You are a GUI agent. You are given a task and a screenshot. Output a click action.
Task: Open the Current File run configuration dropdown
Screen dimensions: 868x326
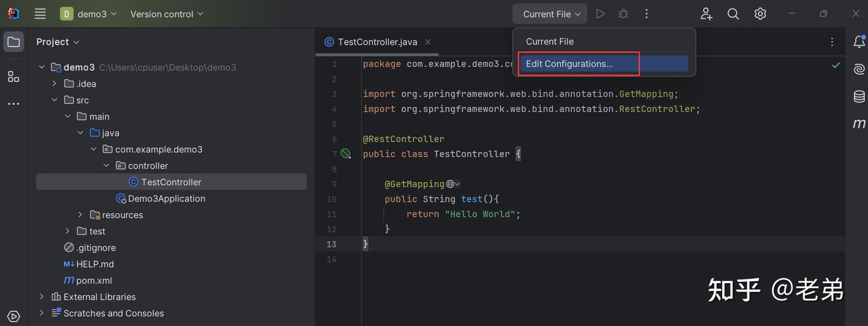click(550, 14)
